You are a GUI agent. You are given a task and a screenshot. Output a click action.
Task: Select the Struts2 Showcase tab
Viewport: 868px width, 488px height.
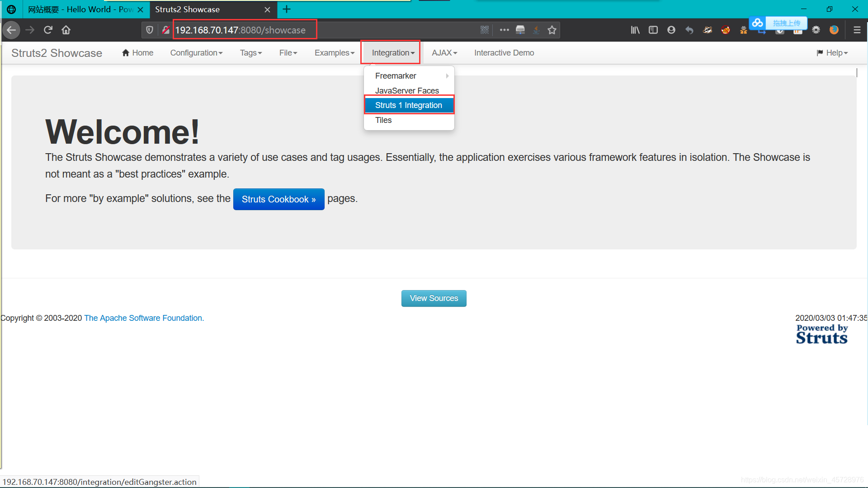click(212, 9)
